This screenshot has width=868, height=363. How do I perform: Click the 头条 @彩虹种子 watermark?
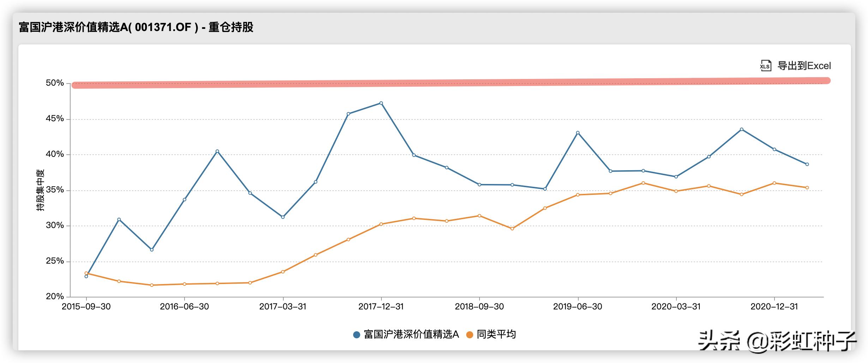coord(777,341)
